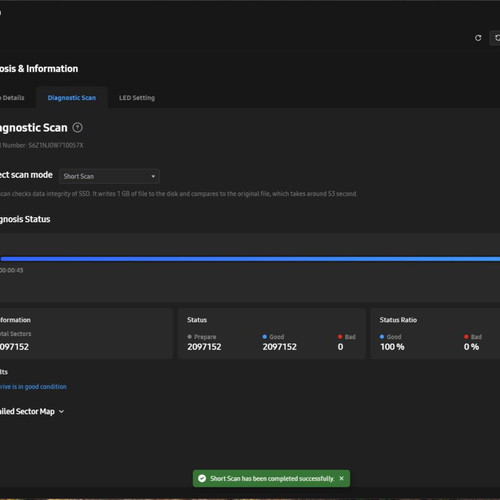Click the green success checkmark icon
500x500 pixels.
202,478
